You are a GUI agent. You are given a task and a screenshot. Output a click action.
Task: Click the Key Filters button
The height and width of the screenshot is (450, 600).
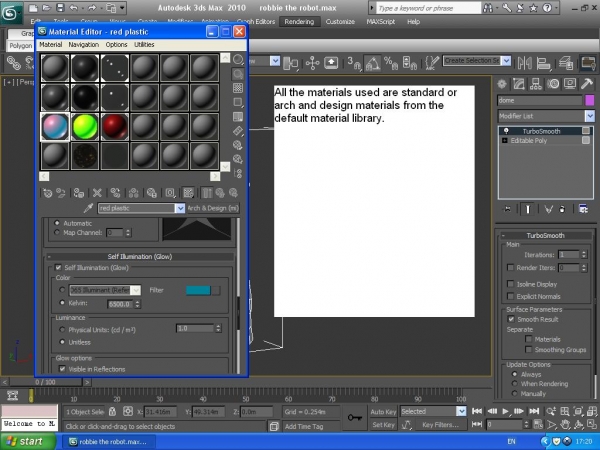tap(440, 425)
